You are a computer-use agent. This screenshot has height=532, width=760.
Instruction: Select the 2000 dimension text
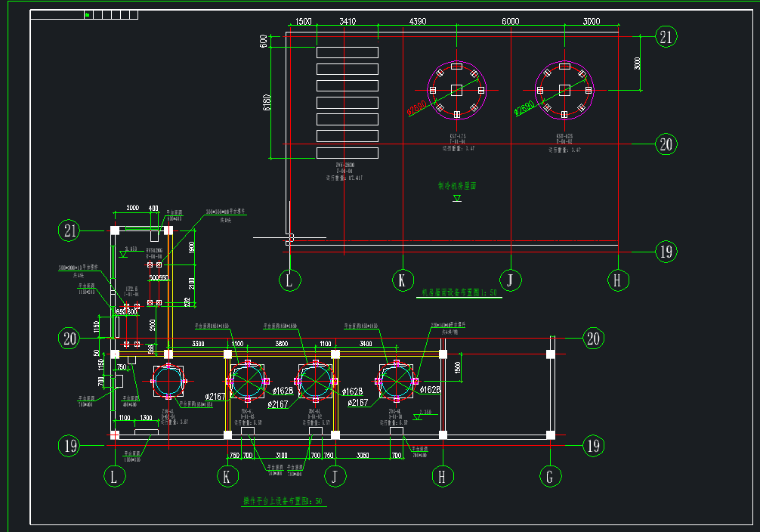133,208
